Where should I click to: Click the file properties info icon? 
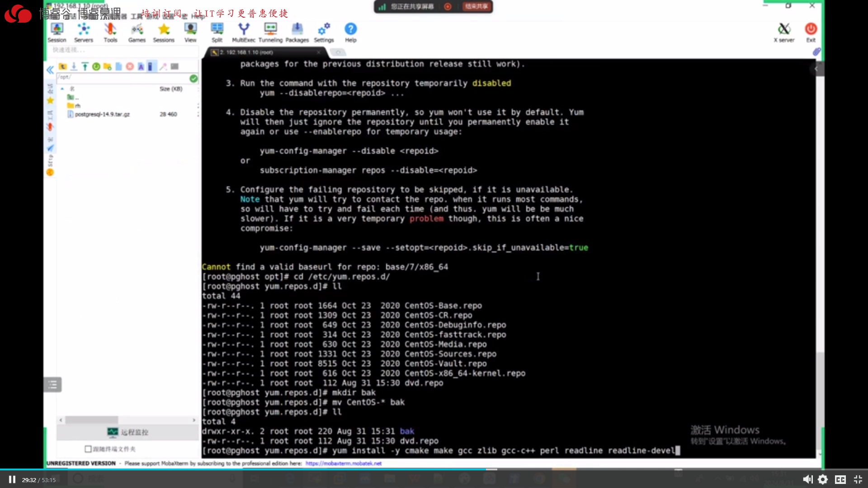tap(151, 66)
